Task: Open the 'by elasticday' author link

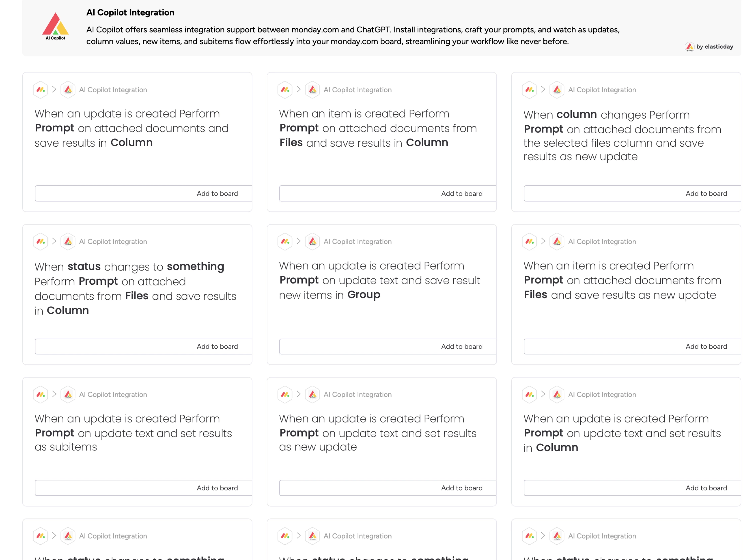Action: pos(715,47)
